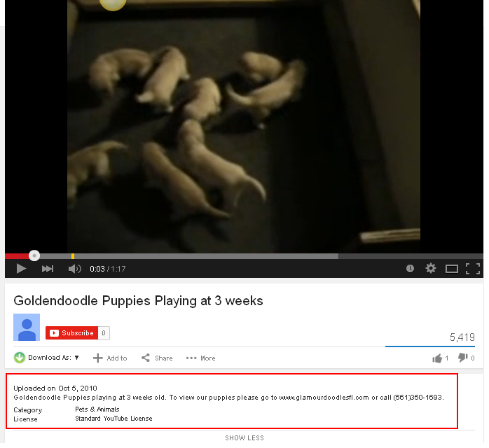Open the More options menu
Image resolution: width=489 pixels, height=448 pixels.
click(200, 358)
